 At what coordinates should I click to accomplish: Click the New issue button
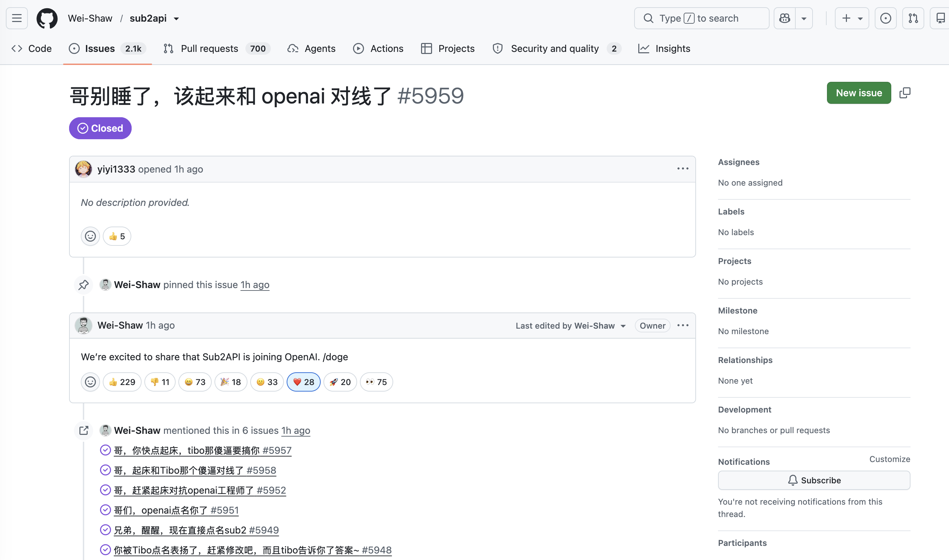(x=859, y=93)
